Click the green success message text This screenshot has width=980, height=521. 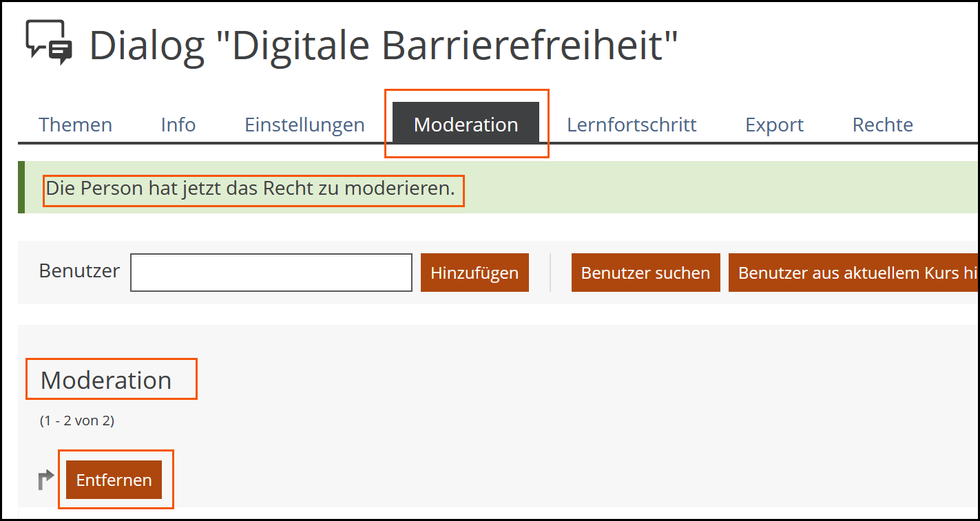251,188
